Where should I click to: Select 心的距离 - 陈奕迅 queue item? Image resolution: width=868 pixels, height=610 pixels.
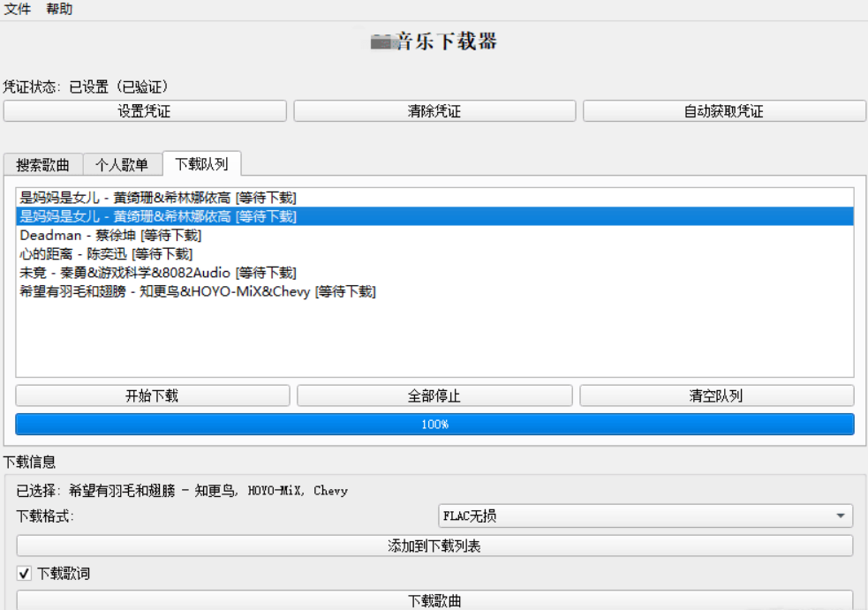106,254
